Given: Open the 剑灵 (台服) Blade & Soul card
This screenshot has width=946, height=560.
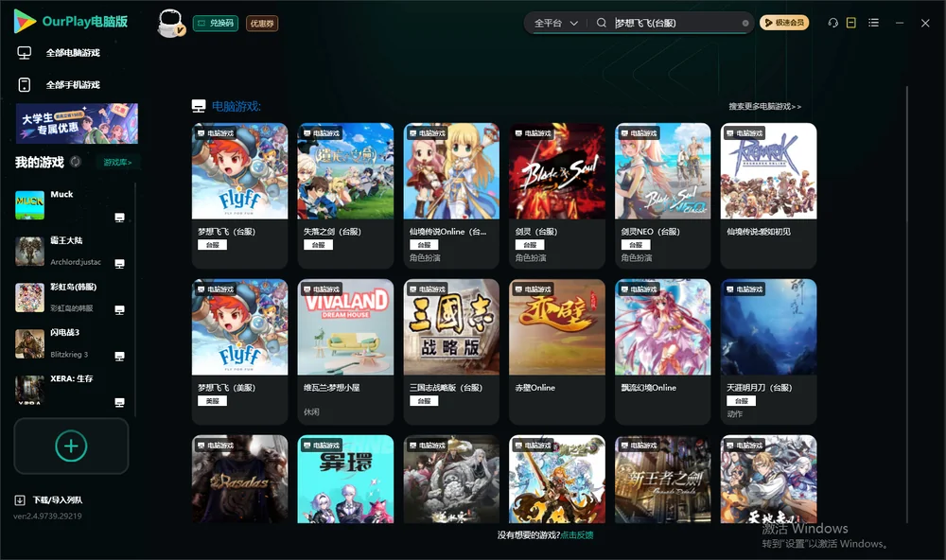Looking at the screenshot, I should click(x=557, y=196).
